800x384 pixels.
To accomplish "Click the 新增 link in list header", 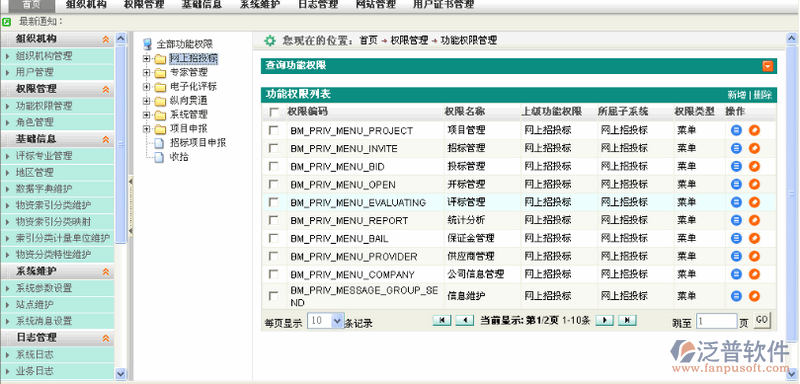I will click(x=736, y=94).
